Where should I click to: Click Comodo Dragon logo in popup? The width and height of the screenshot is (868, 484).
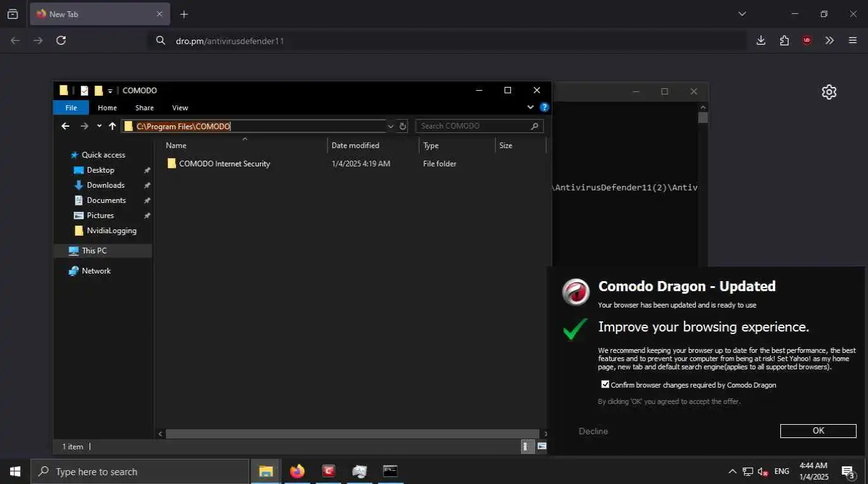[576, 292]
